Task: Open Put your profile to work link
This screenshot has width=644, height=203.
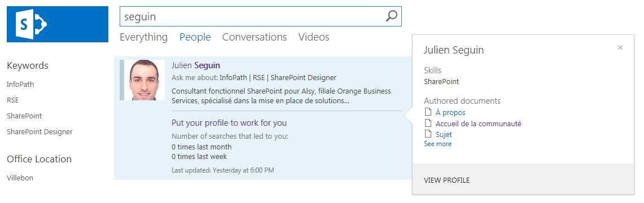Action: [x=229, y=123]
